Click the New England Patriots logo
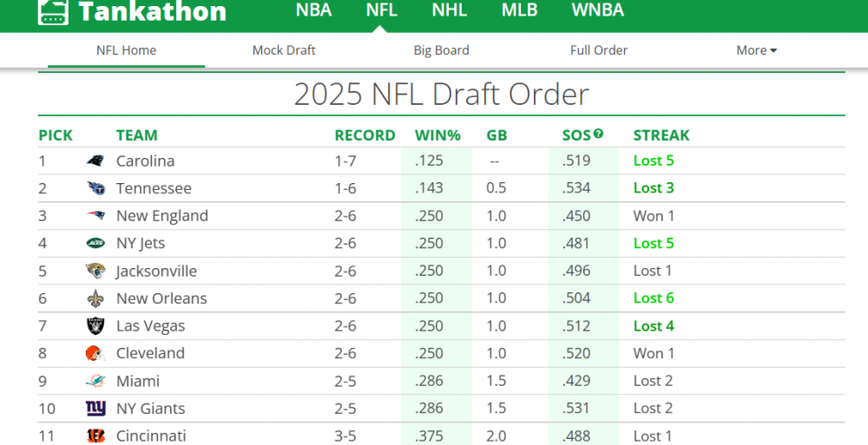The width and height of the screenshot is (868, 445). [x=95, y=216]
